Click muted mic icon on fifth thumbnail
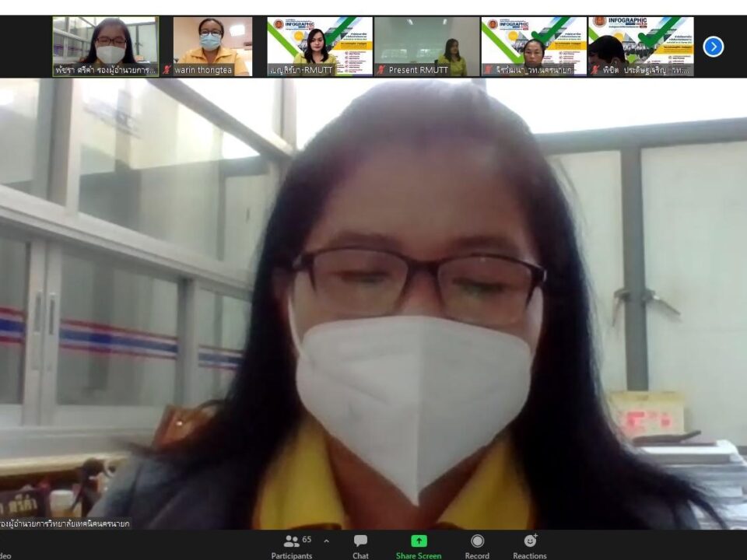Image resolution: width=747 pixels, height=560 pixels. click(488, 70)
